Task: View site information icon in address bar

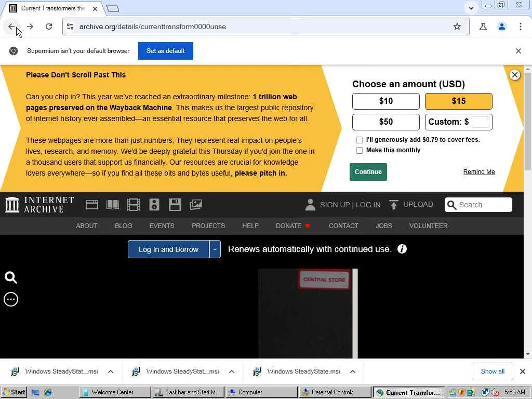Action: tap(70, 26)
